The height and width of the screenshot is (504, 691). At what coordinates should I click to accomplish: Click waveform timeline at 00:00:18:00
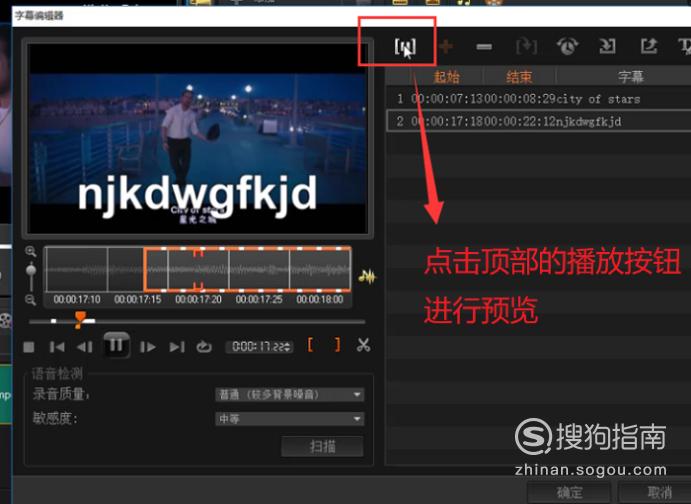(x=319, y=300)
